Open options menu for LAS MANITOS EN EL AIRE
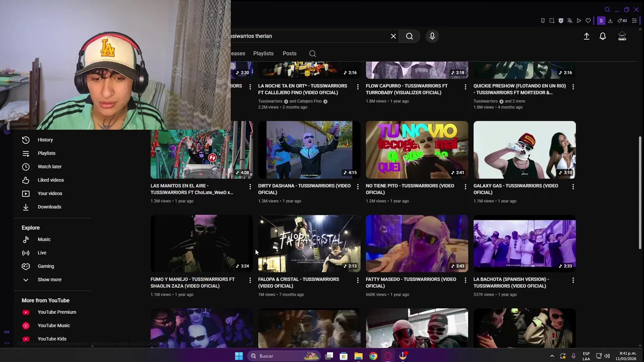Image resolution: width=644 pixels, height=362 pixels. pyautogui.click(x=250, y=187)
